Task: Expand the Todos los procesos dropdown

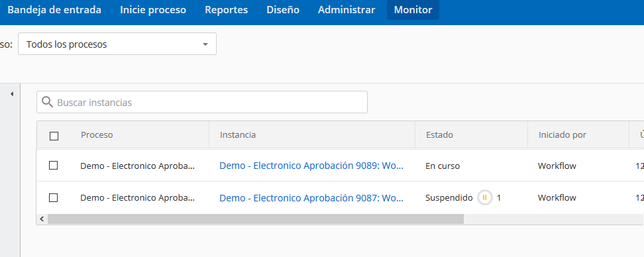Action: coord(117,44)
